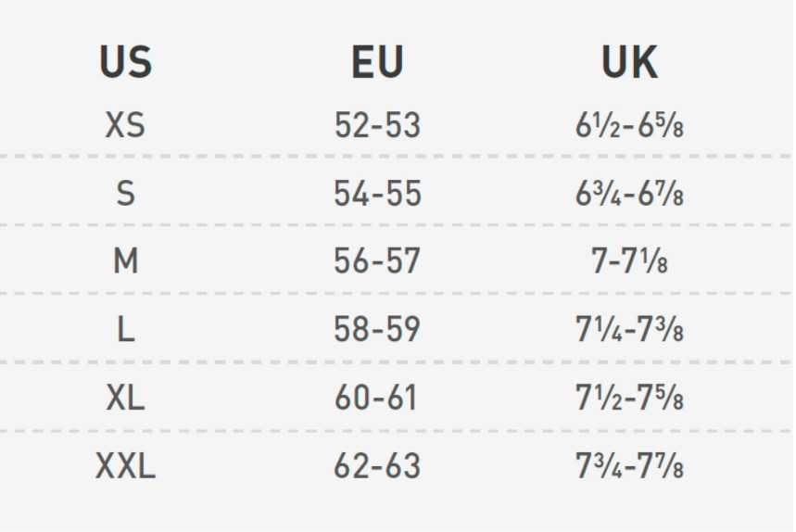Select UK size 7-7⅛ cell
The width and height of the screenshot is (796, 532).
629,261
